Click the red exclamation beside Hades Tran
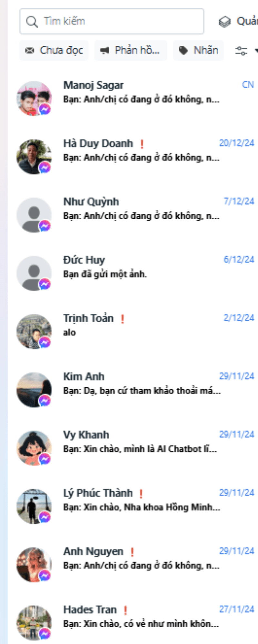This screenshot has height=644, width=258. [x=125, y=610]
